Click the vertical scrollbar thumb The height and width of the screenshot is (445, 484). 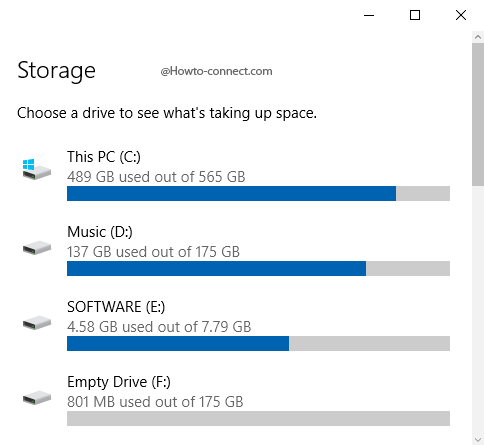pyautogui.click(x=478, y=114)
